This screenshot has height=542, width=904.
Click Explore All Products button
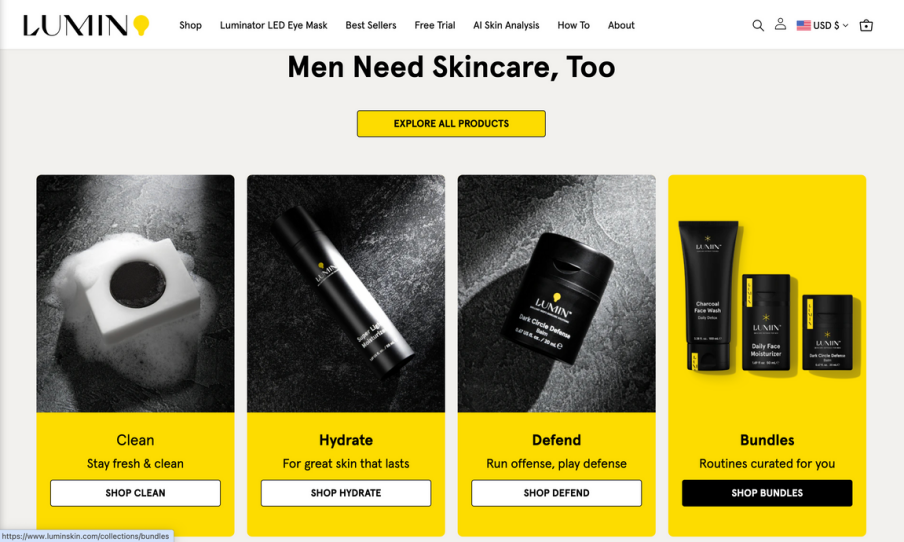[x=451, y=123]
